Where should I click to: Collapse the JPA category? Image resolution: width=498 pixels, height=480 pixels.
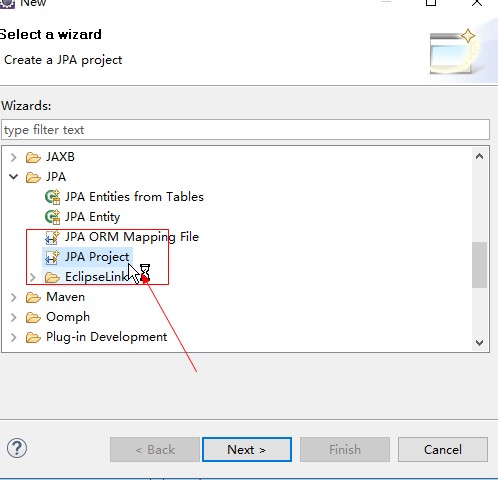pos(14,177)
